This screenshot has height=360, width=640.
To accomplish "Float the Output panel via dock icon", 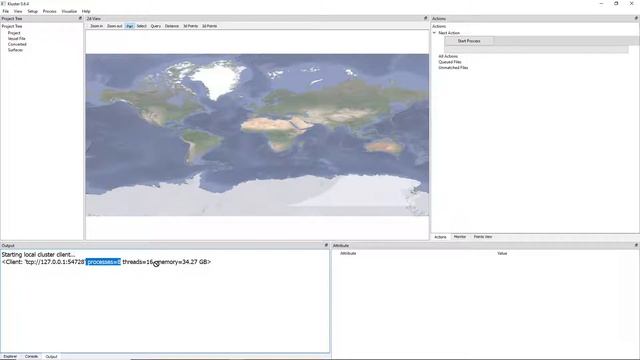I will (326, 245).
